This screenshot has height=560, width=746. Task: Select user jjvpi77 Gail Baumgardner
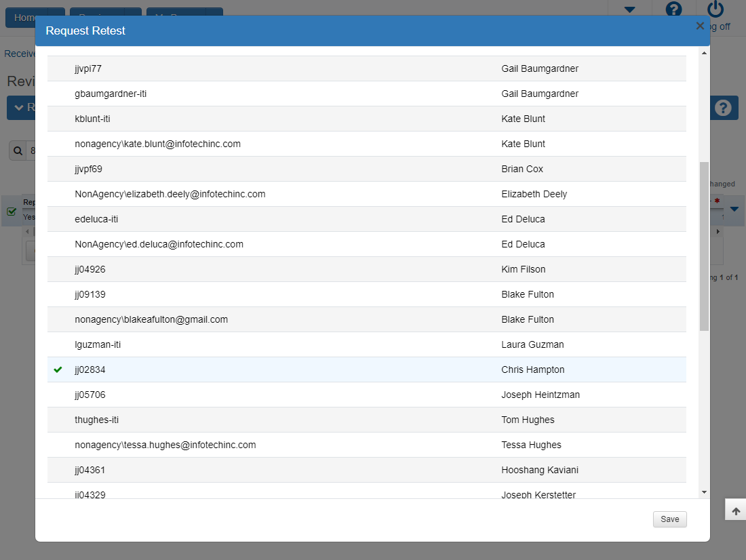(367, 68)
